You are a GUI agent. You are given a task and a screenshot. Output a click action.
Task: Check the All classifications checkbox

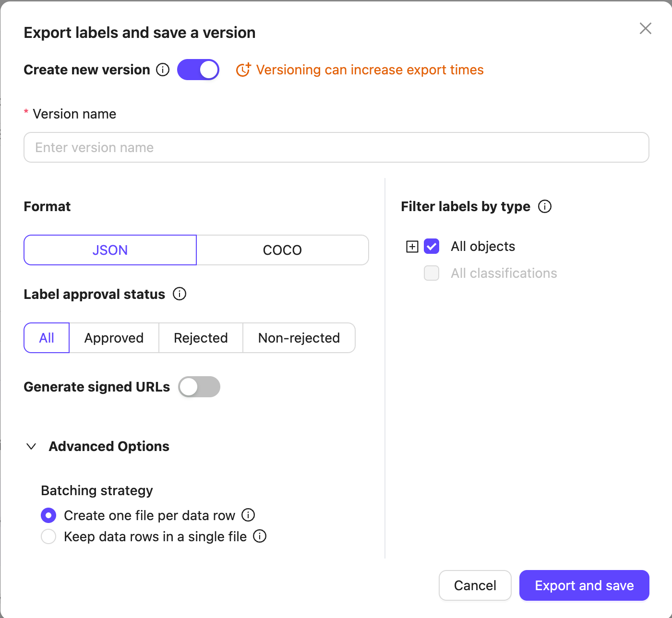(x=432, y=273)
